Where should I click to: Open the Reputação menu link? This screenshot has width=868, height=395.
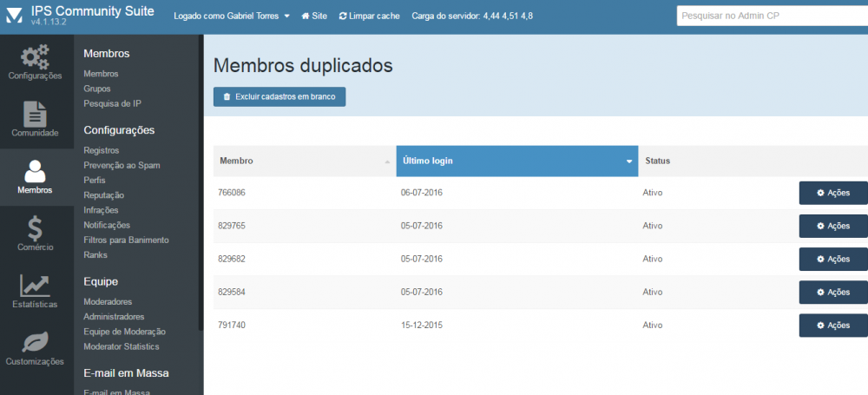pos(103,195)
